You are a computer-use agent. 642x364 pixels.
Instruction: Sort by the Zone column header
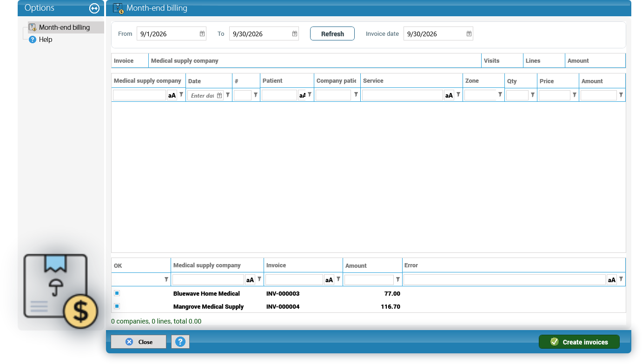click(x=484, y=81)
